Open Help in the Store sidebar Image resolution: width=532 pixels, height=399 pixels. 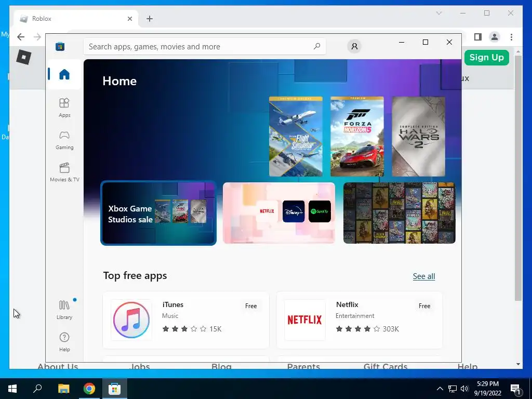pos(64,342)
